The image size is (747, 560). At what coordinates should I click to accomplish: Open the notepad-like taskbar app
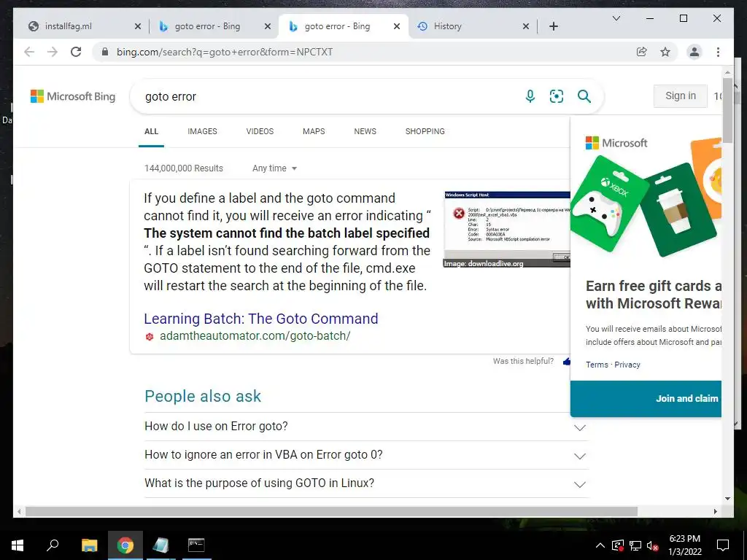click(x=160, y=545)
